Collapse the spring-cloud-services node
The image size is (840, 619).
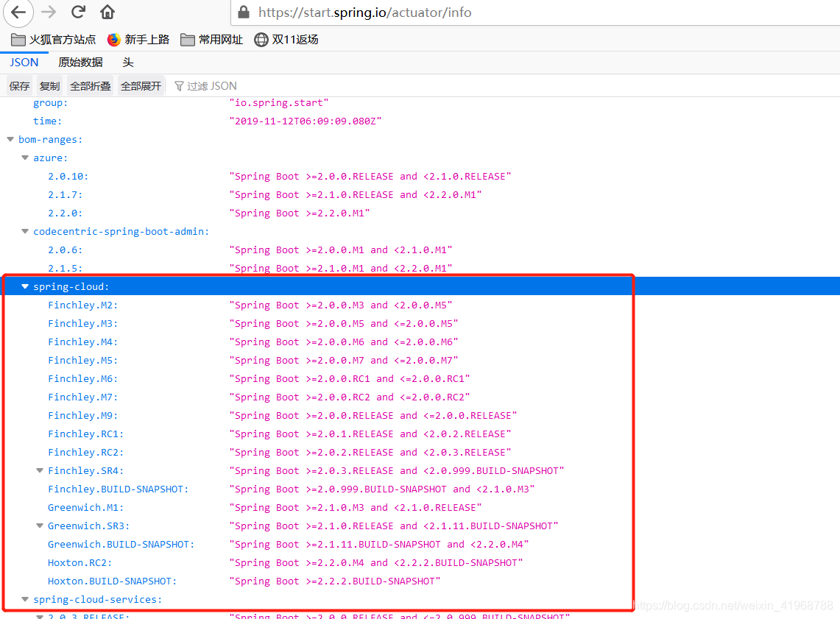coord(24,599)
